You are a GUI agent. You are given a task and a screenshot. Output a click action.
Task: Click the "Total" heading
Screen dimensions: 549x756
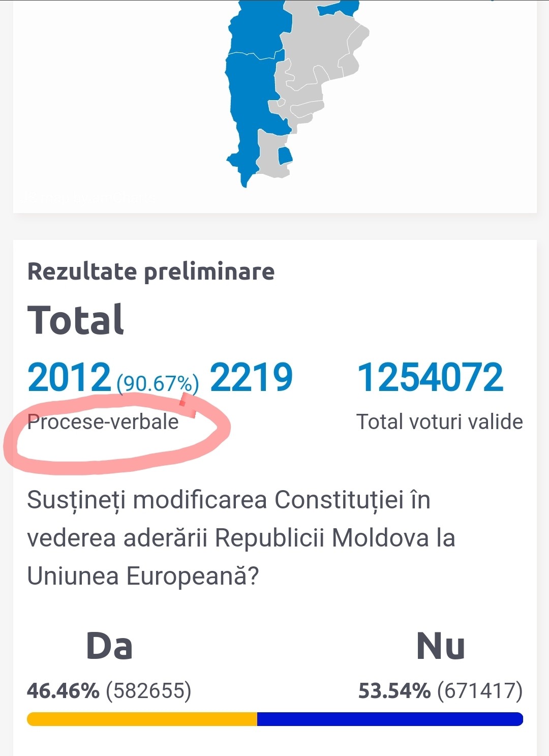point(76,320)
